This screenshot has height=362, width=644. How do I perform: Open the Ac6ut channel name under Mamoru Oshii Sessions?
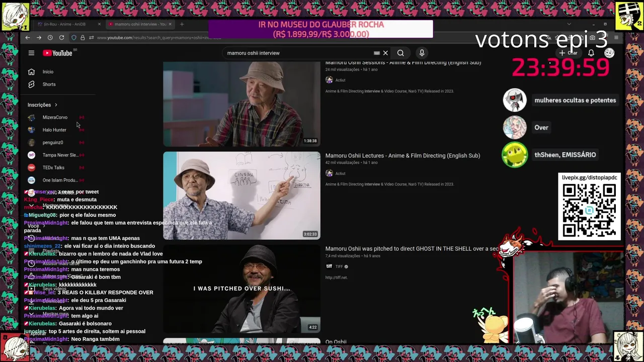pos(340,80)
